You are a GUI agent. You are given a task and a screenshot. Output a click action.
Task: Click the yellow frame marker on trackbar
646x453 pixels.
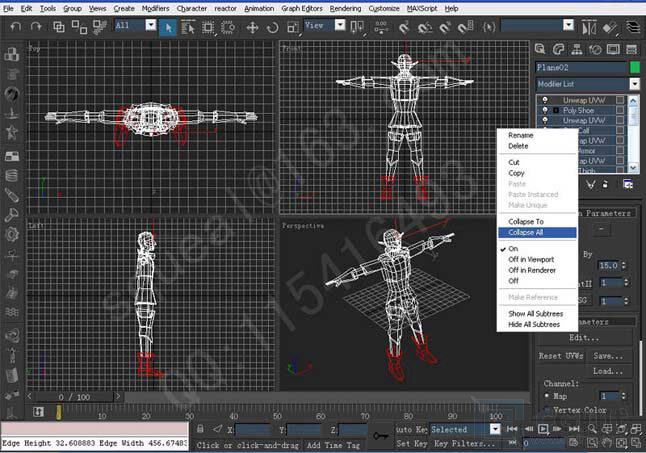(59, 412)
